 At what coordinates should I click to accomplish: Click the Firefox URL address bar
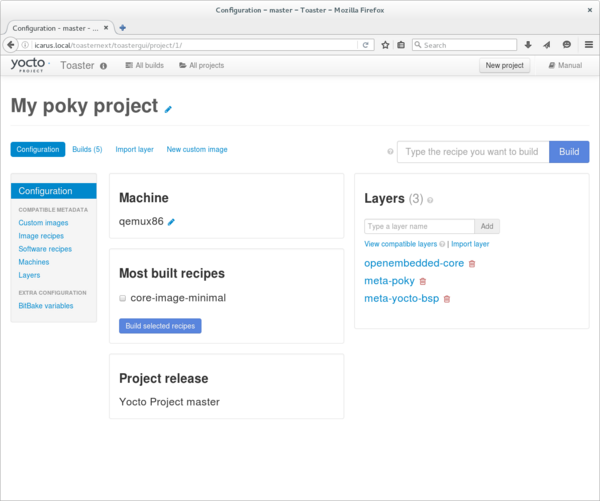(x=194, y=45)
